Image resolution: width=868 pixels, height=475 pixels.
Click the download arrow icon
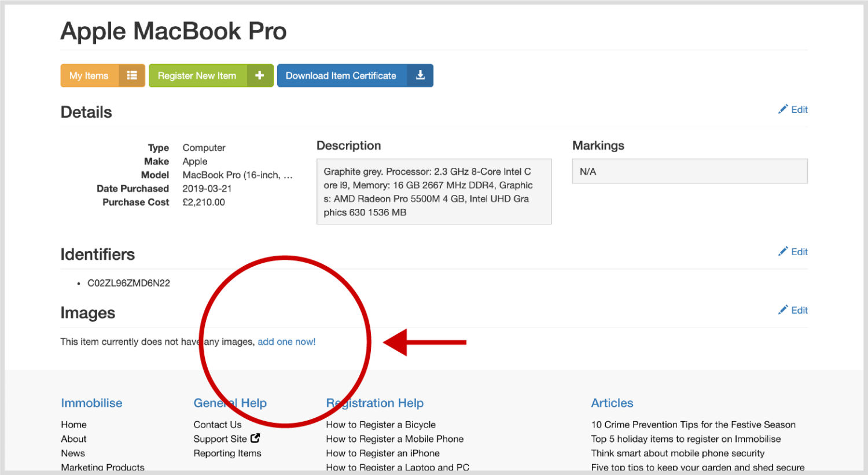(420, 76)
